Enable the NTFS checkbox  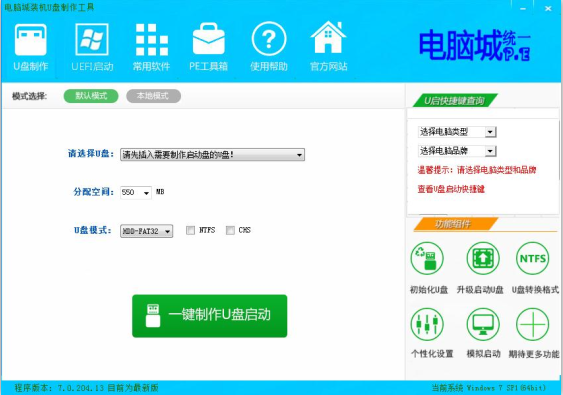[x=190, y=230]
